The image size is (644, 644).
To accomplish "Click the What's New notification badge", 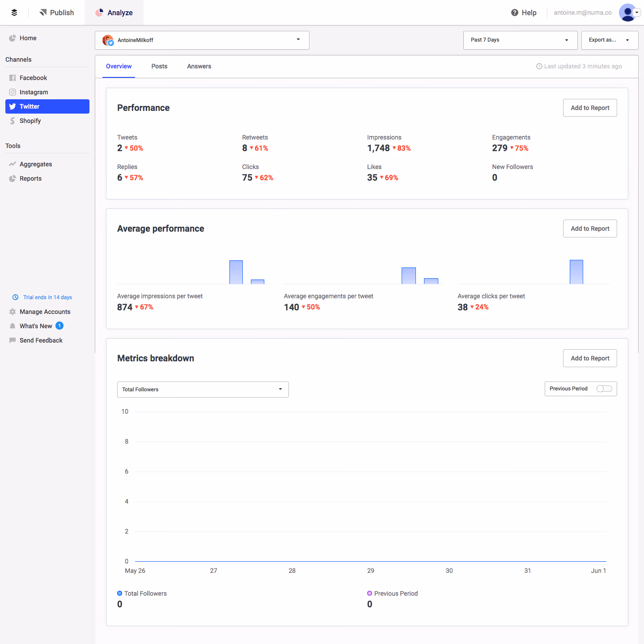I will point(59,326).
